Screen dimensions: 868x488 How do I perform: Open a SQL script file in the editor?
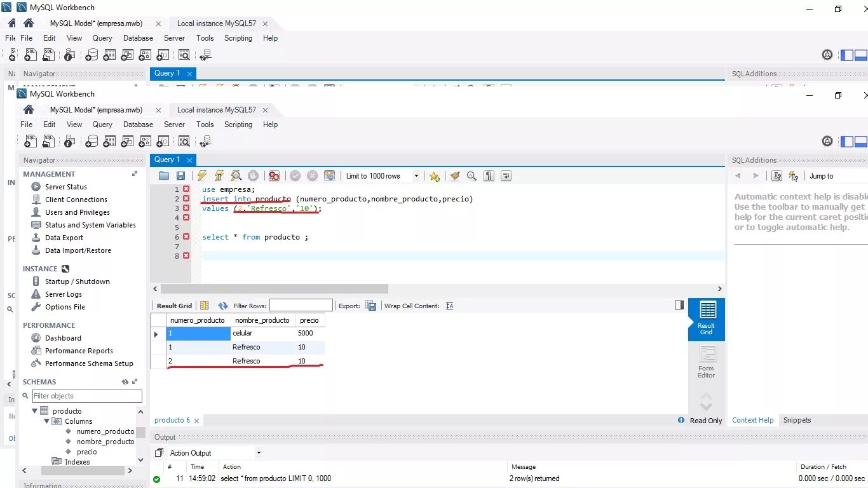(x=164, y=176)
